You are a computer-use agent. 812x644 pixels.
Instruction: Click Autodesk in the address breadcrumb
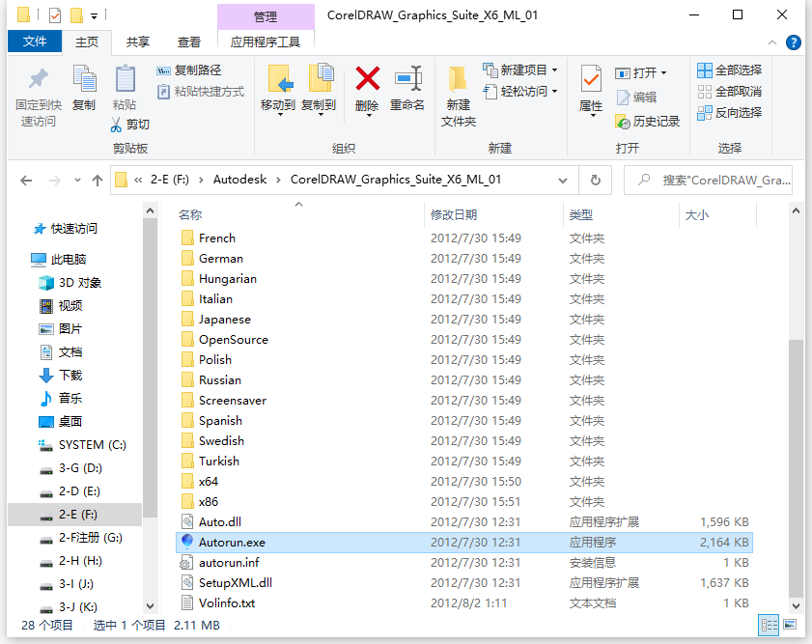(239, 180)
